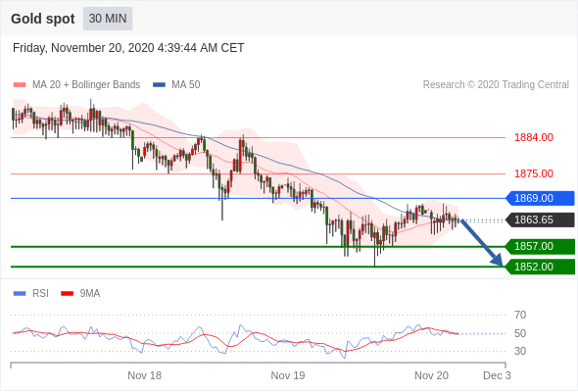Click the Nov 18 date axis label
The width and height of the screenshot is (578, 392).
tap(145, 375)
